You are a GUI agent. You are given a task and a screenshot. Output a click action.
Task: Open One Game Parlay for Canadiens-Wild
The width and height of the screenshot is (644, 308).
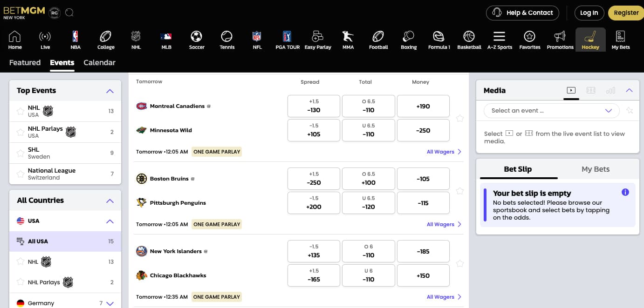(217, 152)
